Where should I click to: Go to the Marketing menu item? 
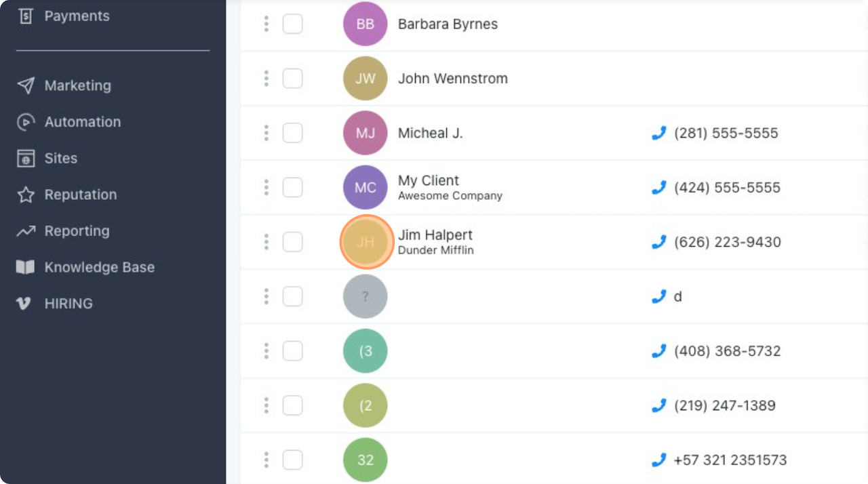tap(77, 85)
